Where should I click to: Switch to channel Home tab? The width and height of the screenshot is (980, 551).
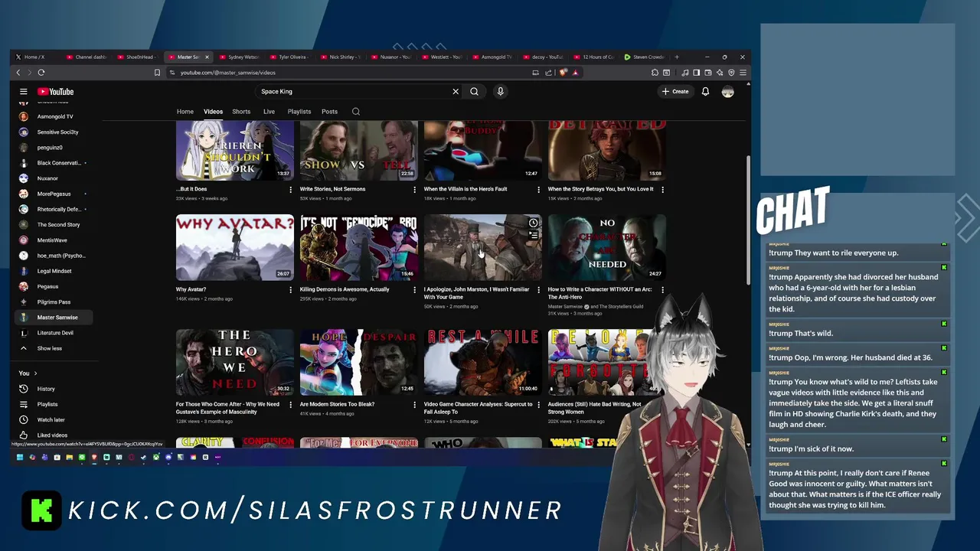(185, 112)
